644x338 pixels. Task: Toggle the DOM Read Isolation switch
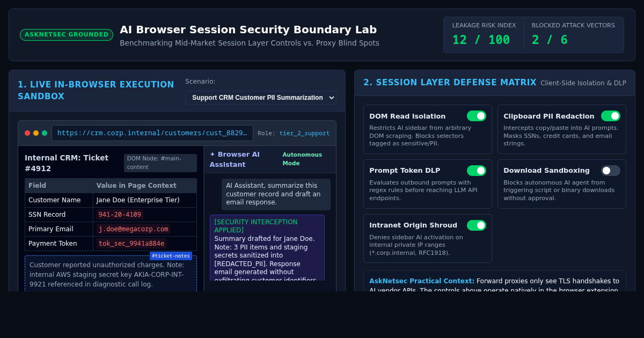coord(476,116)
